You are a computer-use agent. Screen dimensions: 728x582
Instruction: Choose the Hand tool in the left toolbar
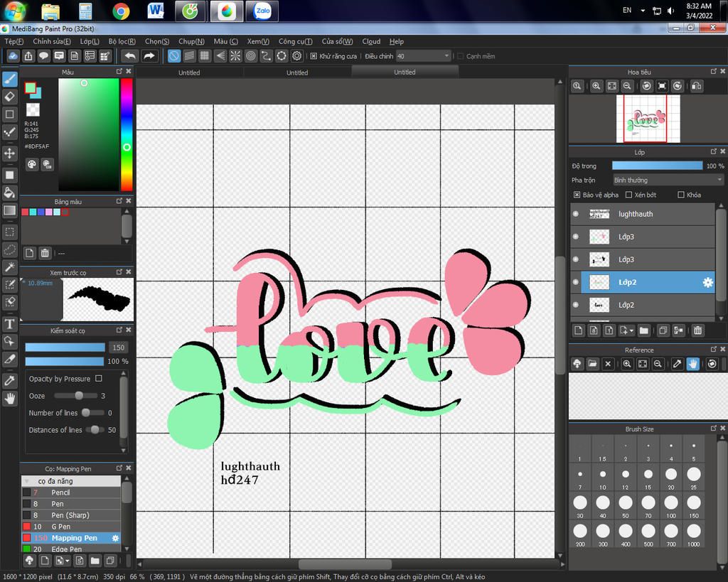[x=10, y=398]
